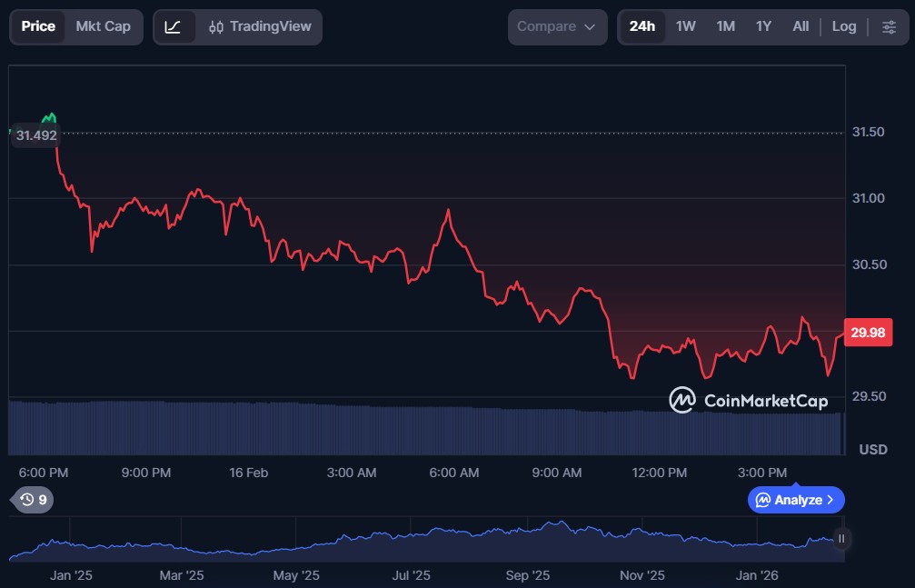Choose the 1Y time range
The image size is (915, 588).
pos(763,27)
